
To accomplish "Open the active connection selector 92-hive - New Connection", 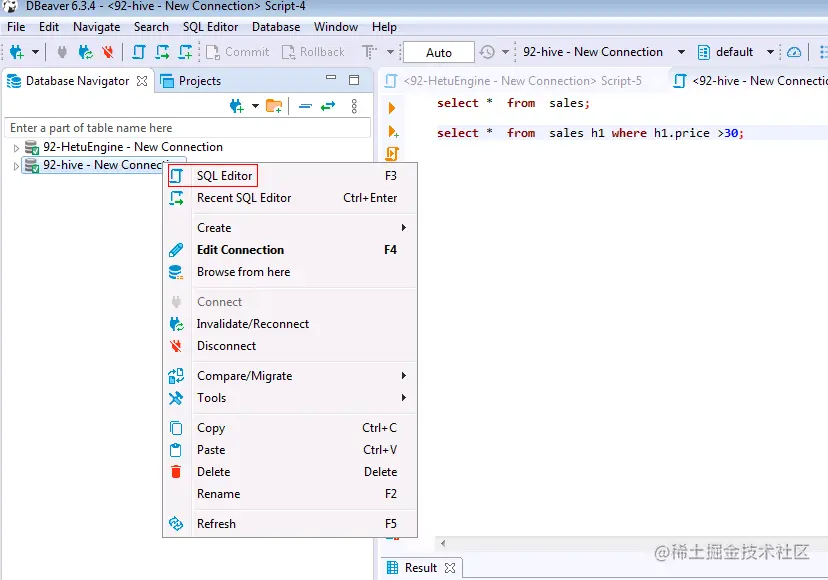I will [x=603, y=52].
